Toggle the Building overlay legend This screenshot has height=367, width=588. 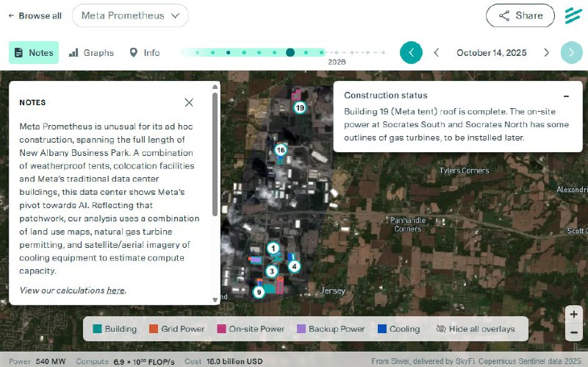pyautogui.click(x=115, y=329)
